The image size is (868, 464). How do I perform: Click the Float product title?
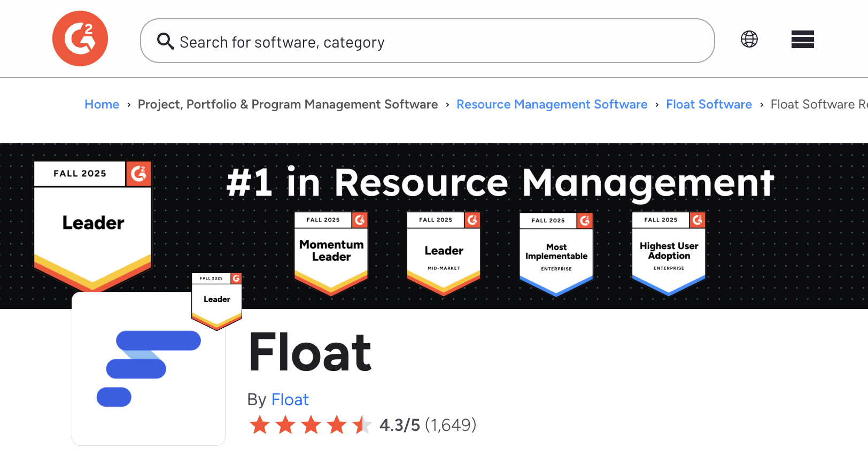(x=310, y=352)
